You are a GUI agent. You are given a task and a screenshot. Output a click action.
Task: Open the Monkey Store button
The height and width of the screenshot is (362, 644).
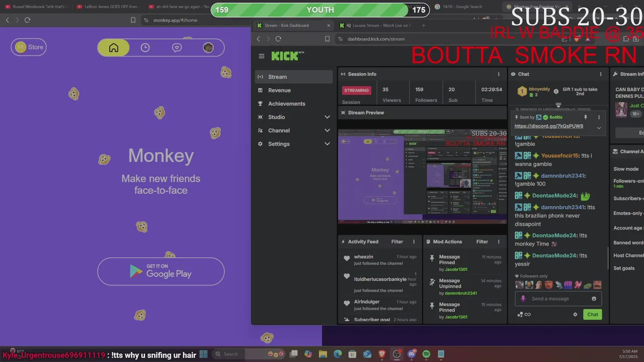tap(29, 47)
